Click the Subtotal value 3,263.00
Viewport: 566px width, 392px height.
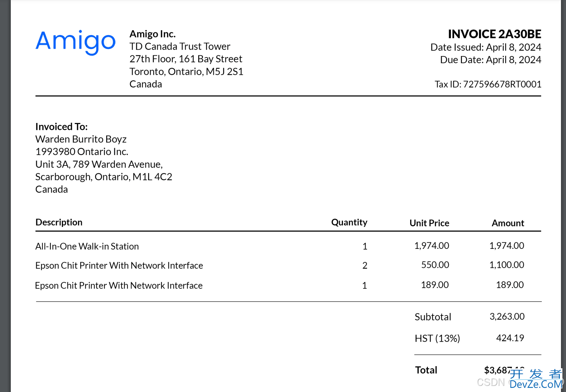click(x=507, y=316)
